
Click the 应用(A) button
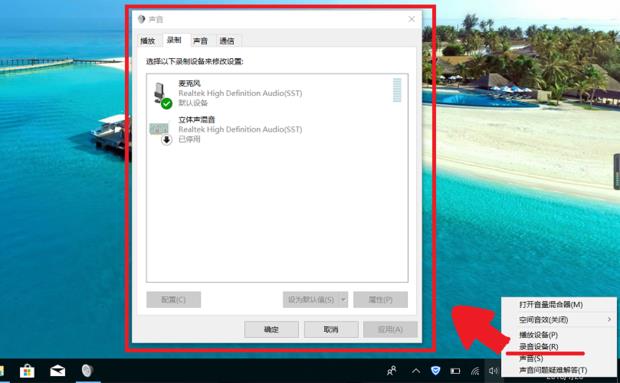point(390,329)
